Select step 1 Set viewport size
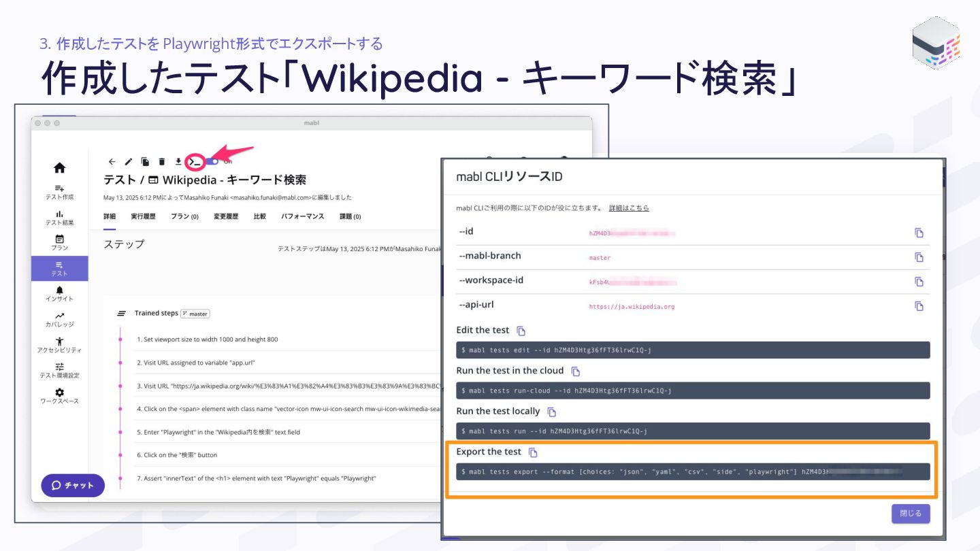 (207, 339)
